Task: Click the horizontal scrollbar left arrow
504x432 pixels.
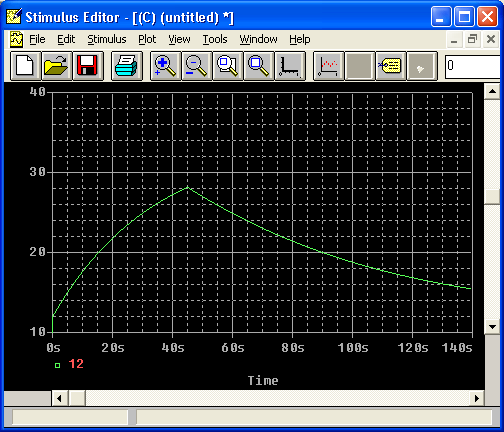Action: pyautogui.click(x=59, y=398)
